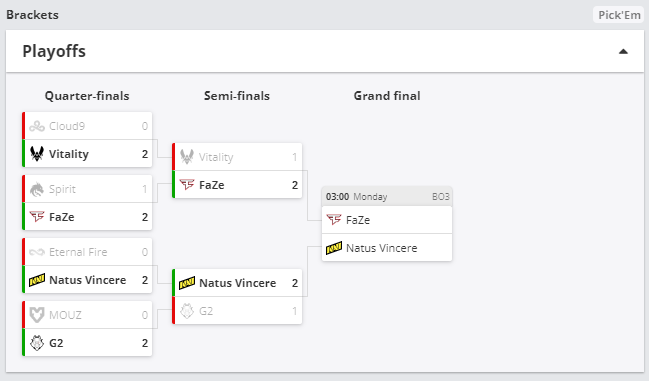Click the G2 samurai logo in quarter-finals
Image resolution: width=649 pixels, height=381 pixels.
[x=37, y=343]
